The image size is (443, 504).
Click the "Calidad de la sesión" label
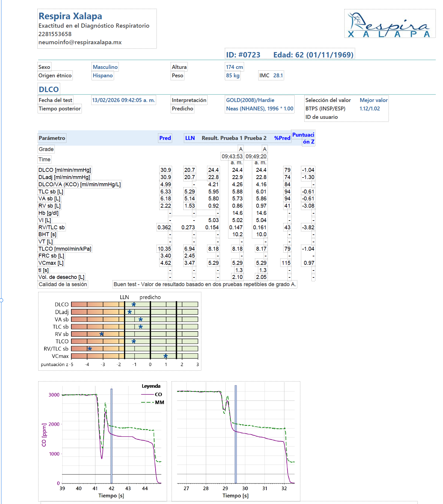point(63,284)
